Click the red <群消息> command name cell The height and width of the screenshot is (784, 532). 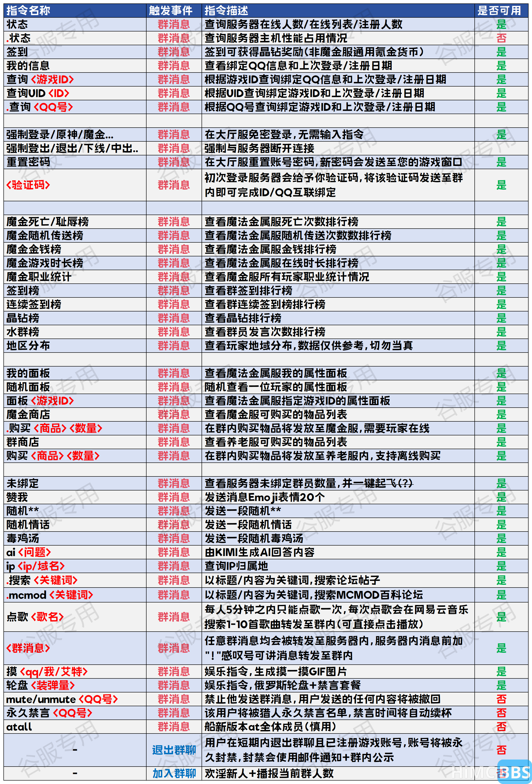point(75,648)
